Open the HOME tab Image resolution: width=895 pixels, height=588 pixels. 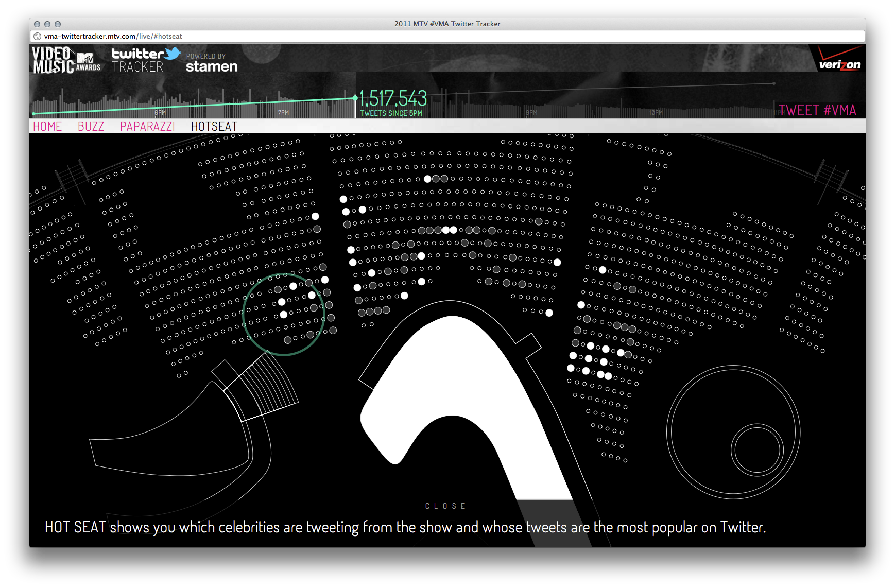coord(47,127)
